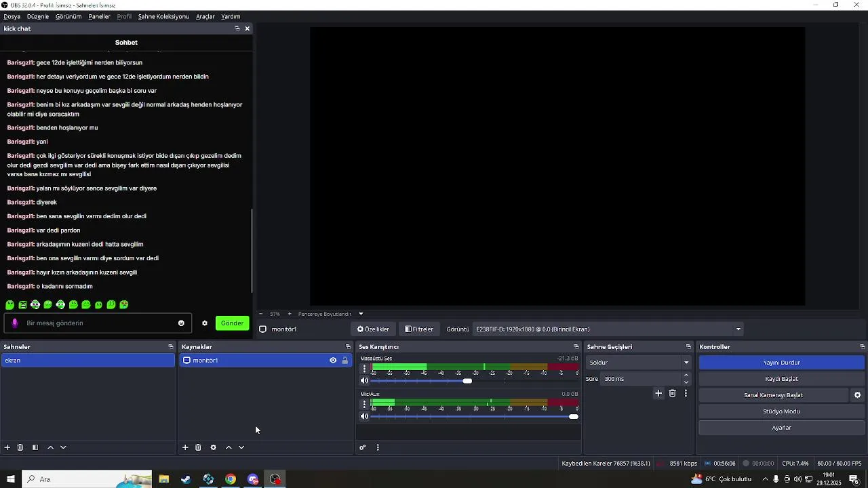Image resolution: width=868 pixels, height=488 pixels.
Task: Decrease transition Süre with down arrow
Action: point(686,382)
